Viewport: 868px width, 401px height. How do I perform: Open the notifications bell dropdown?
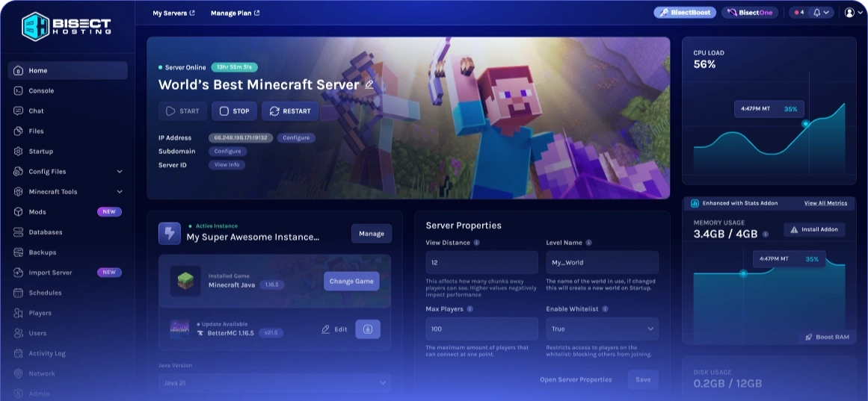pyautogui.click(x=822, y=12)
